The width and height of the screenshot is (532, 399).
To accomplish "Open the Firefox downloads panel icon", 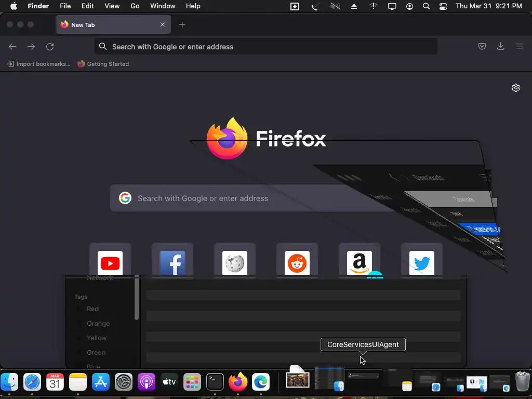I will (x=500, y=46).
